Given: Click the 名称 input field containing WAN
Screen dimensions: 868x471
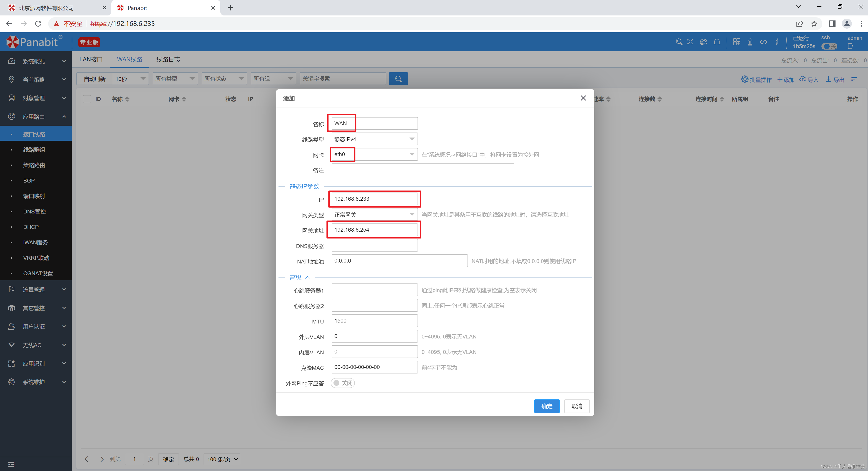Looking at the screenshot, I should 375,123.
